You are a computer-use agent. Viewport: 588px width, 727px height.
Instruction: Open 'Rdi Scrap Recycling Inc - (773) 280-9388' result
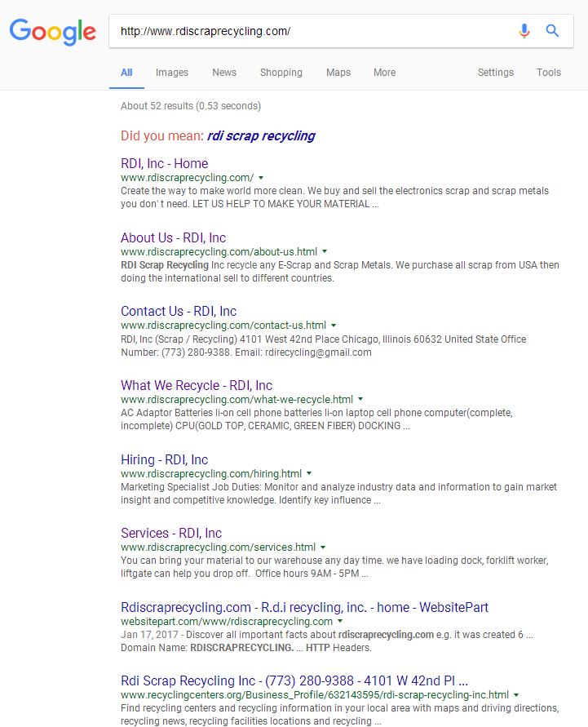point(294,680)
